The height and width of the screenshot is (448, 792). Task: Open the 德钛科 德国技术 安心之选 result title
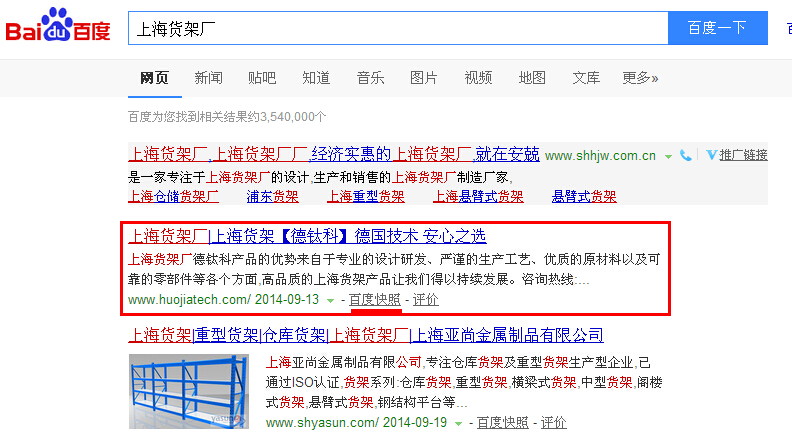[x=308, y=236]
